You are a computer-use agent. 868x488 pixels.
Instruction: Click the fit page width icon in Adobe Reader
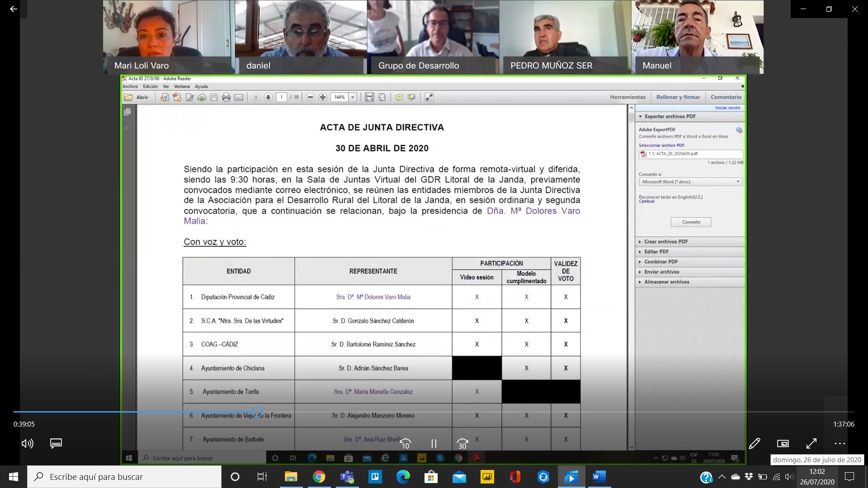pos(369,97)
